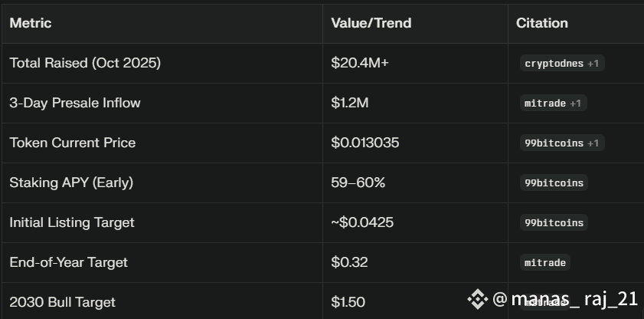Select the 2030 Bull Target label
This screenshot has width=644, height=319.
63,302
